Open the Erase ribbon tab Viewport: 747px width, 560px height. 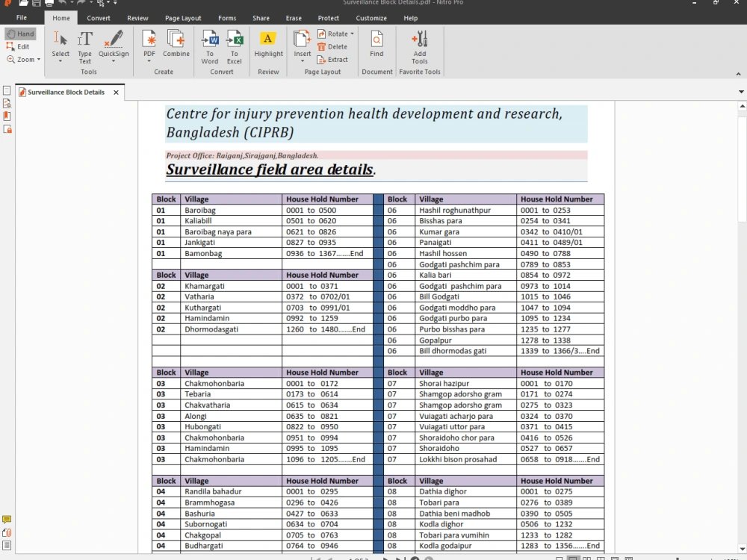[294, 18]
